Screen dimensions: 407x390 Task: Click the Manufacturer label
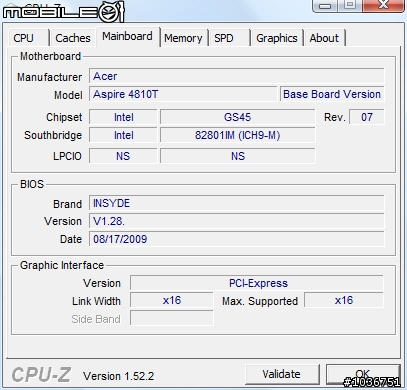click(x=49, y=77)
